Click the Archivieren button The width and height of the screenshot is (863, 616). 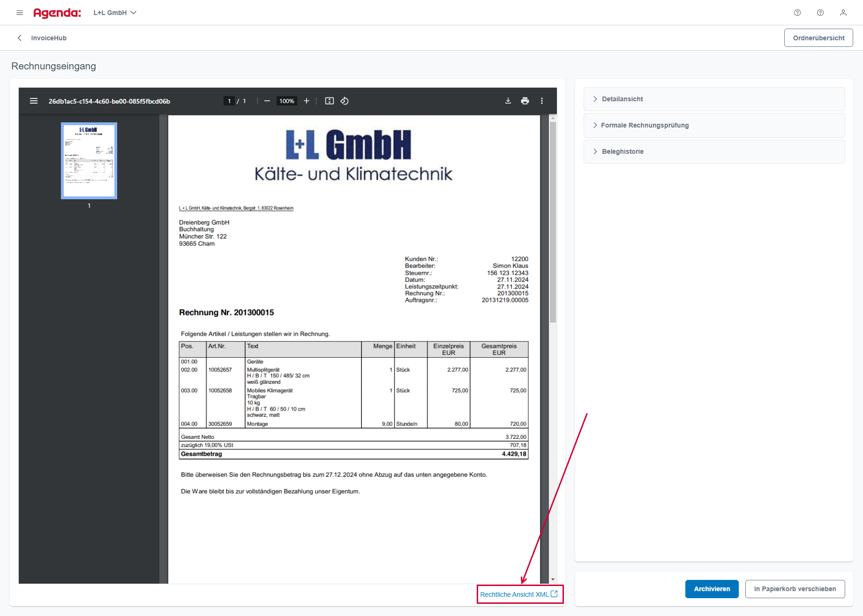click(x=712, y=589)
